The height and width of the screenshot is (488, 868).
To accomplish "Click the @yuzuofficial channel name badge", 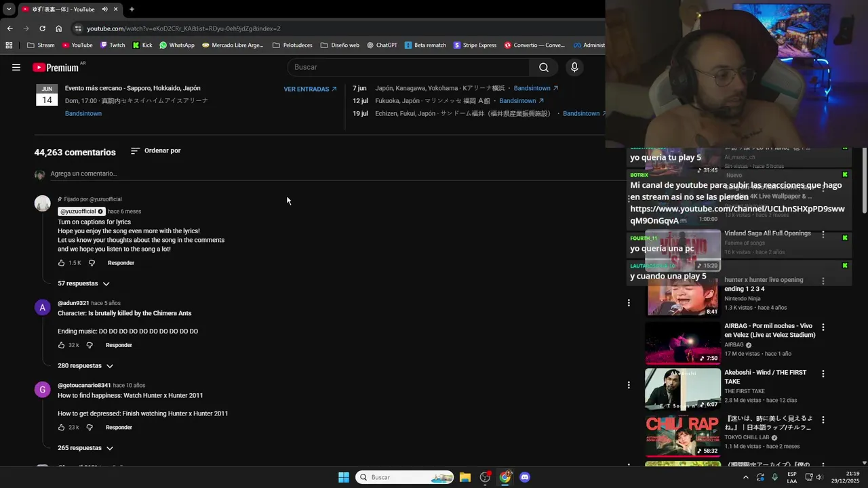I will click(81, 211).
